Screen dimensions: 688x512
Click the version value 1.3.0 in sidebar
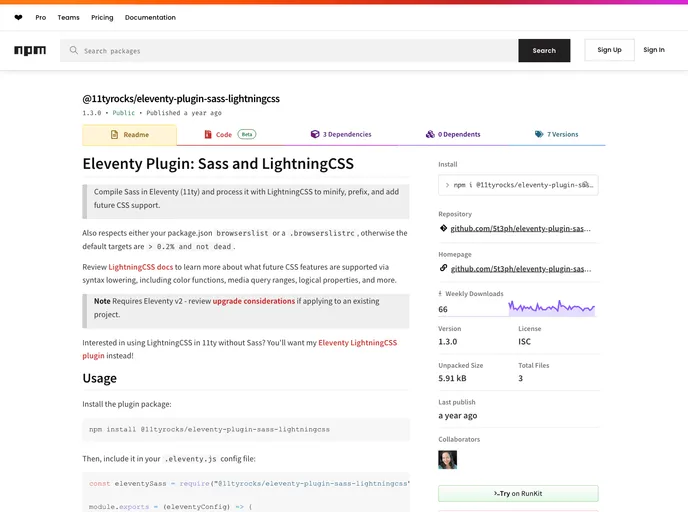448,341
